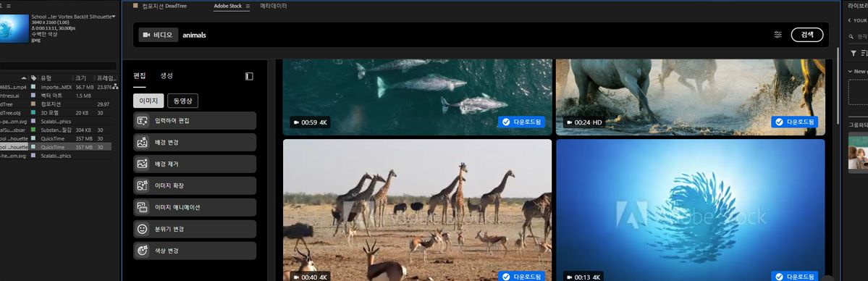Click the 컴포지션 DeadTree tab color square

[x=135, y=6]
